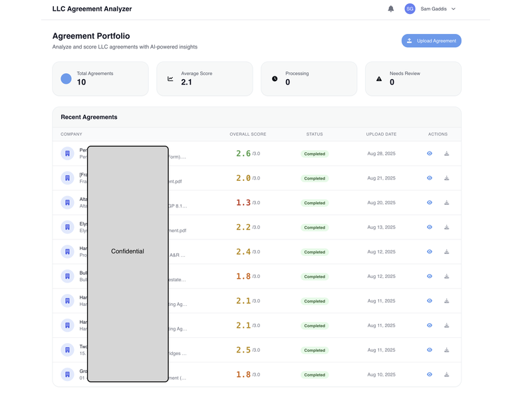Click the document icon on the Aug 28 agreement
Viewport: 532px width, 399px height.
click(67, 154)
